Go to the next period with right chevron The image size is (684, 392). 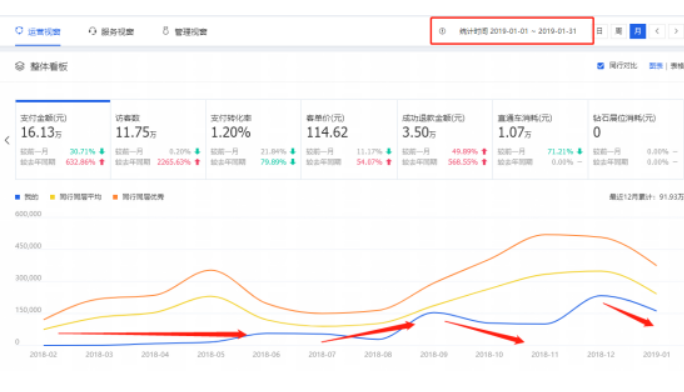pos(676,31)
